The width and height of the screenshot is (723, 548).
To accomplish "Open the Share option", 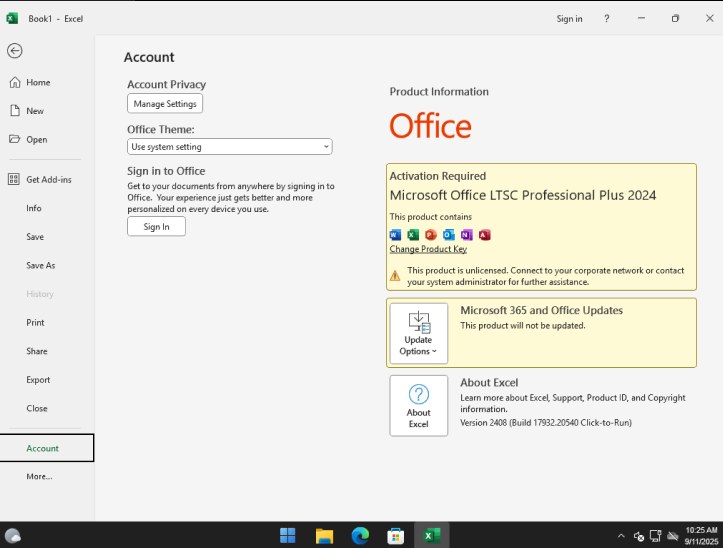I will [x=36, y=351].
